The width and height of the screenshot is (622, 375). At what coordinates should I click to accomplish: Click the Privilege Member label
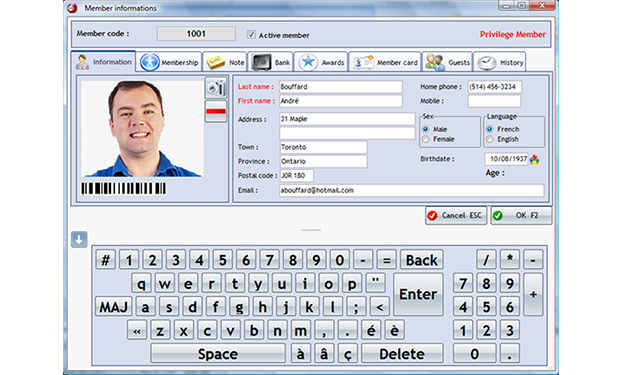click(513, 35)
